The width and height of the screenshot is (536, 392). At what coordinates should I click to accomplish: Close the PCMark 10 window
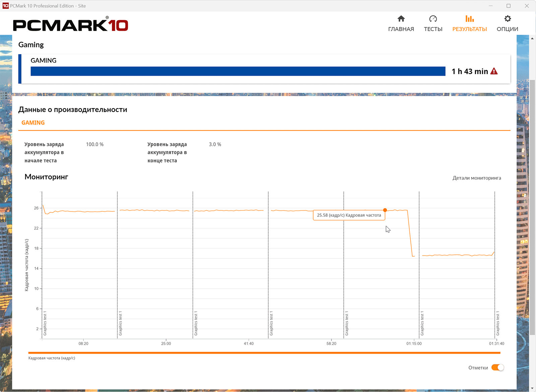(527, 6)
